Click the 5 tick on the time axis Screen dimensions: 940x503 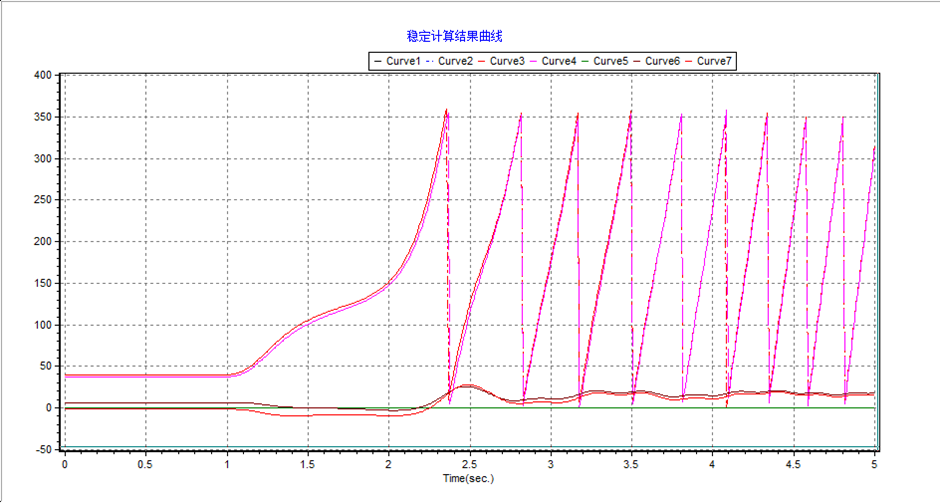pos(874,465)
